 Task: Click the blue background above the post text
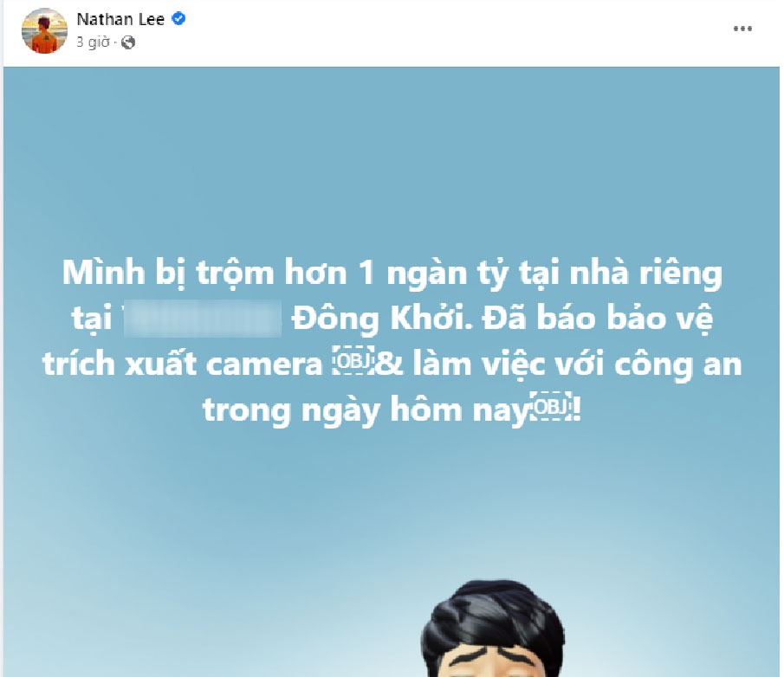(392, 160)
